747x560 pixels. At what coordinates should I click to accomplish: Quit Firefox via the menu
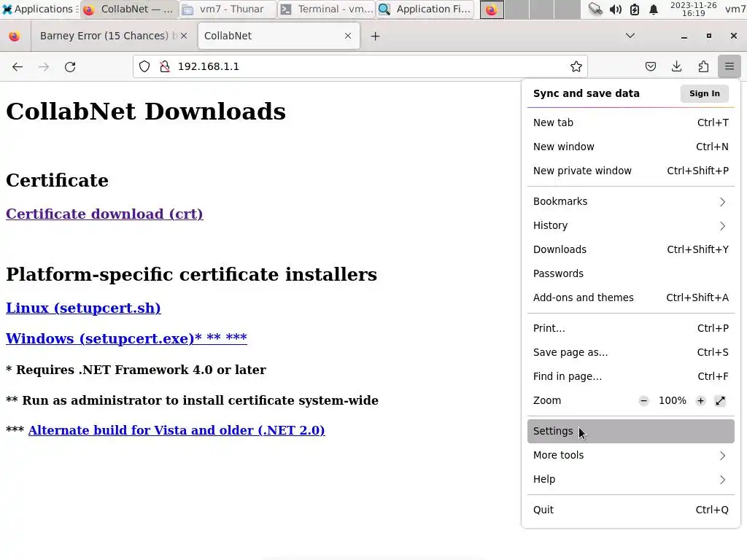pos(631,510)
